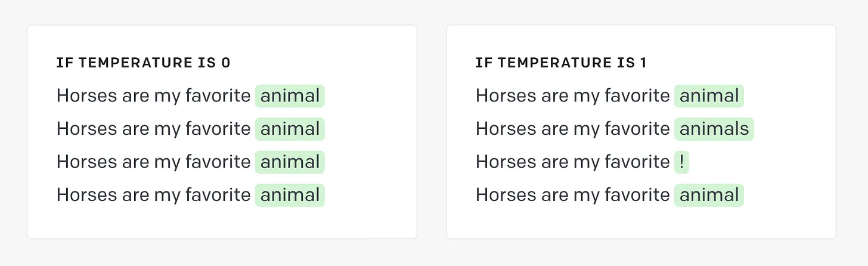
Task: Click last-row "animal" token in temperature 0 card
Action: tap(290, 195)
